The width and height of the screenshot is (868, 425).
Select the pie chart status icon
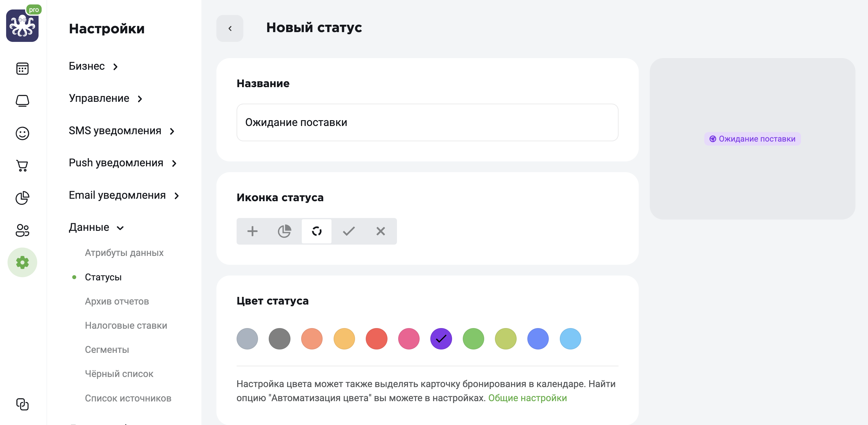point(284,231)
